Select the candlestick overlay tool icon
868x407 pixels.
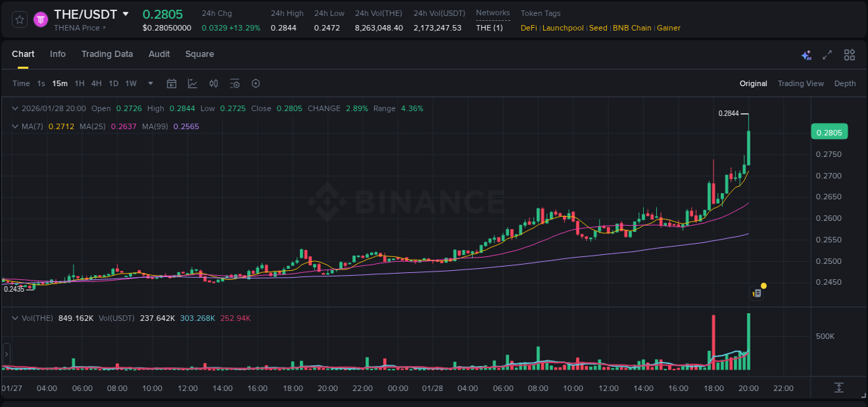(213, 83)
